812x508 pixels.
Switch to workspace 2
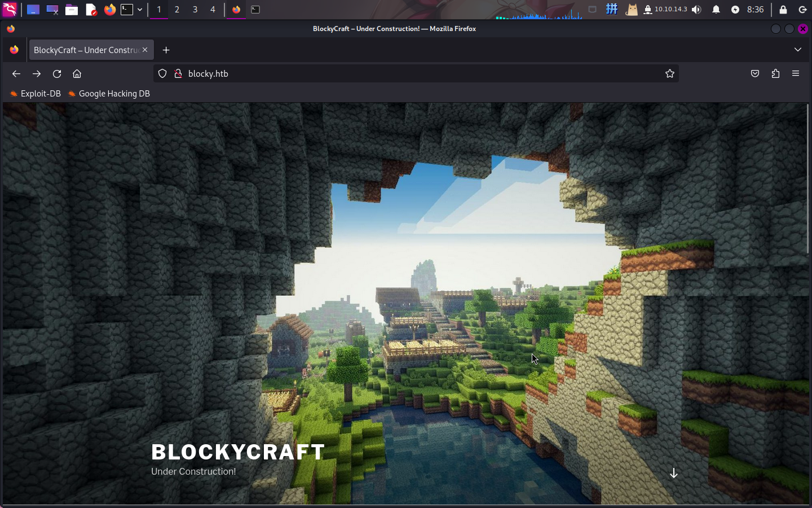point(177,10)
